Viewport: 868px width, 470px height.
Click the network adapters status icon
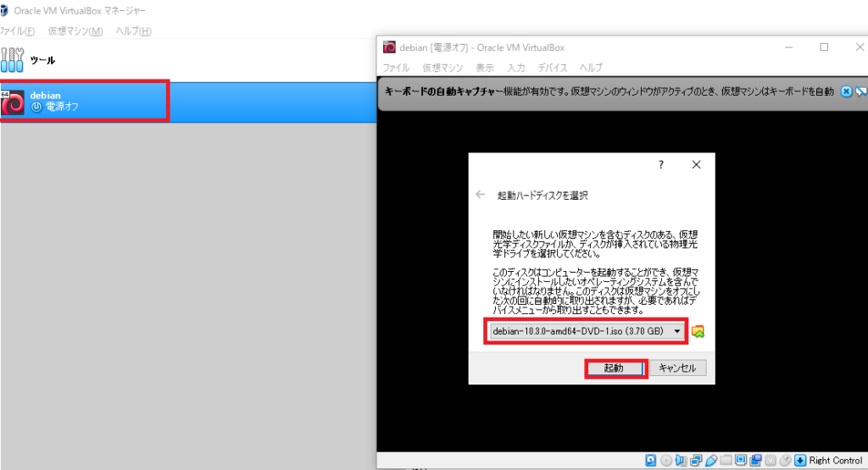click(696, 460)
